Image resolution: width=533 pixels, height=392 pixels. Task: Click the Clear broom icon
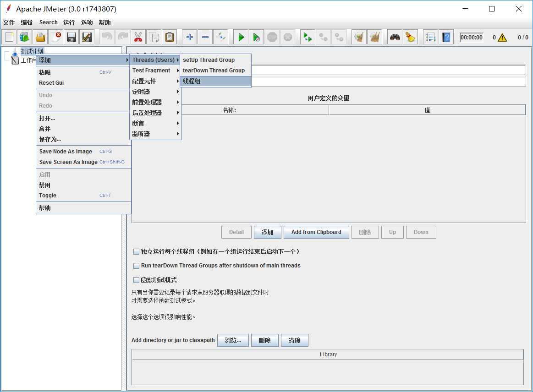click(359, 37)
